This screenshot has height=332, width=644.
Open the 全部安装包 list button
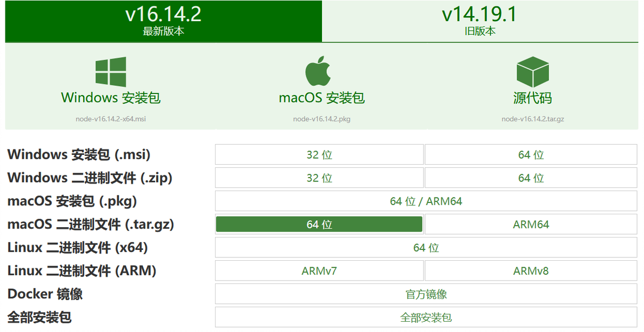click(x=426, y=317)
